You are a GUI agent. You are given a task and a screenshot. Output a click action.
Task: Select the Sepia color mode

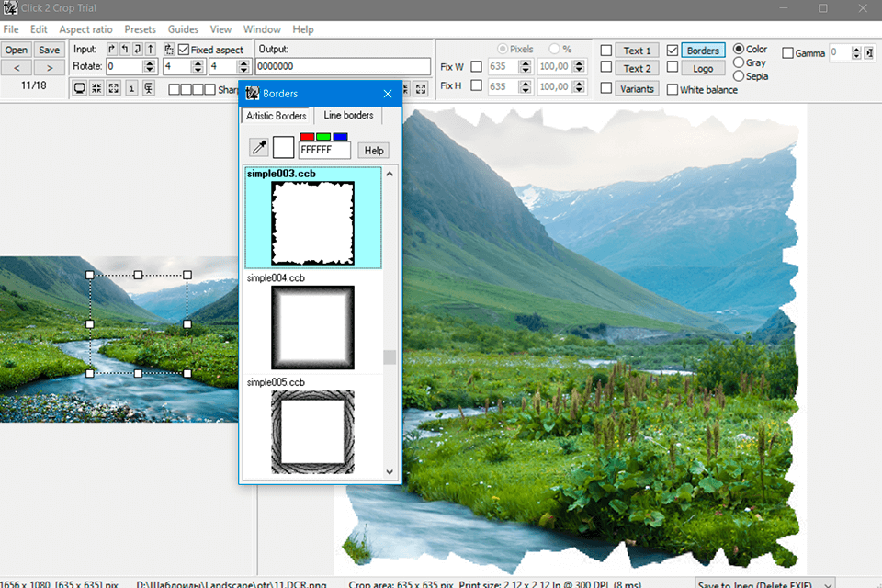coord(739,76)
